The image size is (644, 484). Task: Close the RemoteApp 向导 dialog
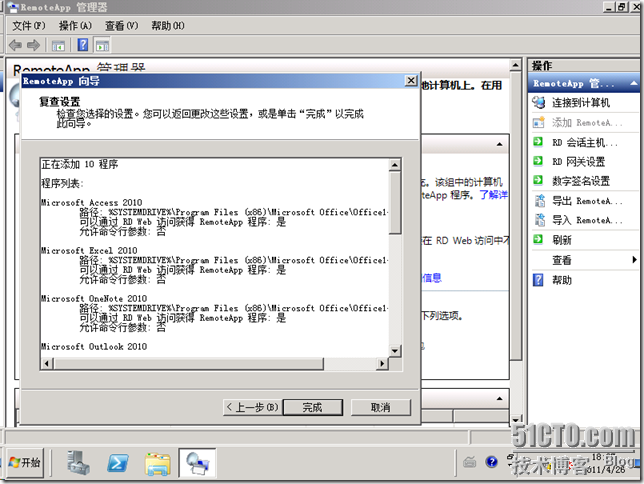[411, 80]
